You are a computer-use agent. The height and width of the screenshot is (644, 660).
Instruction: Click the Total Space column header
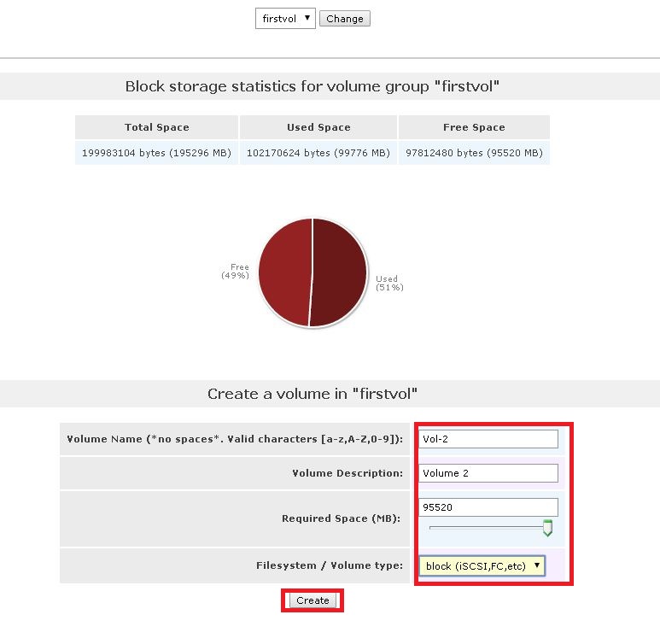[x=156, y=127]
